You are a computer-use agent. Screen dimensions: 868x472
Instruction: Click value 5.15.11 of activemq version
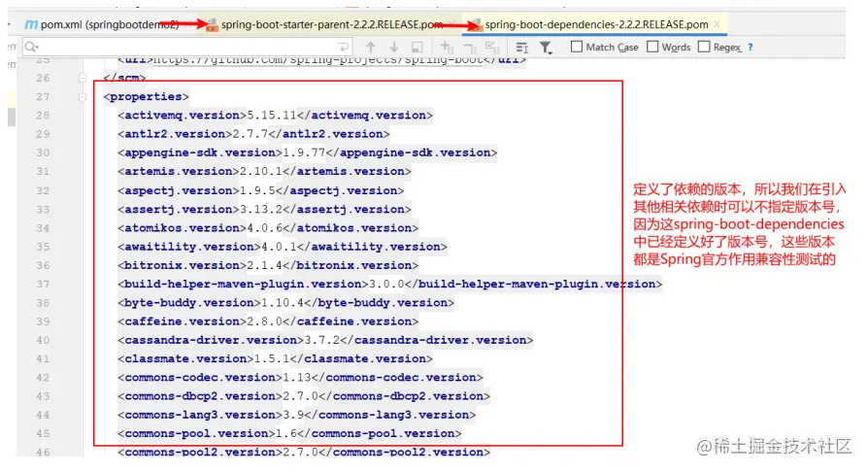[x=272, y=116]
